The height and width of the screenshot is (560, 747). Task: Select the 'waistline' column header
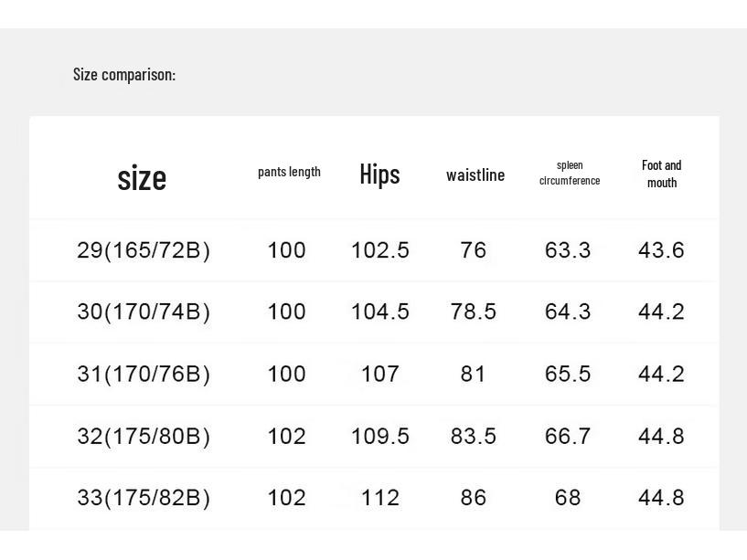(475, 174)
